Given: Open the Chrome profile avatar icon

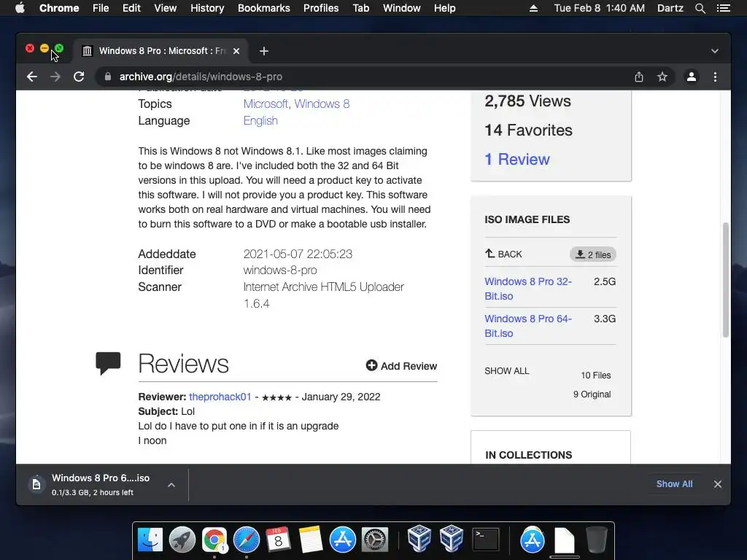Looking at the screenshot, I should [x=692, y=77].
